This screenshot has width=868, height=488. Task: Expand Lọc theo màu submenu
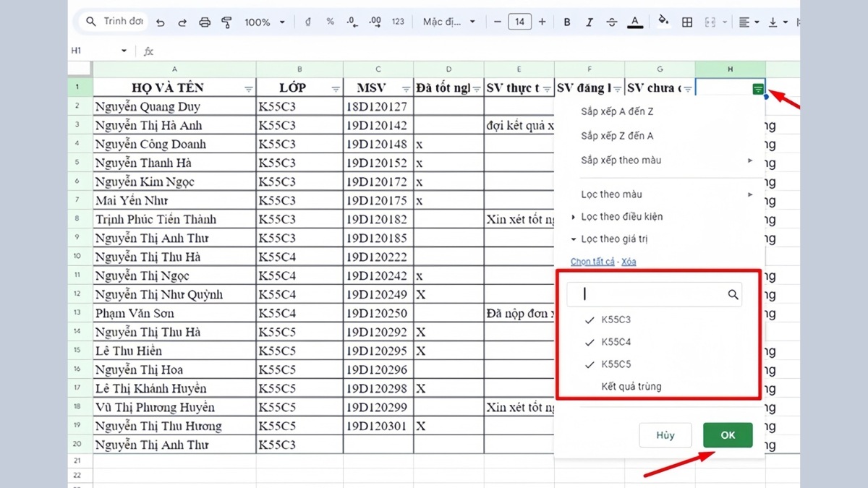click(666, 194)
